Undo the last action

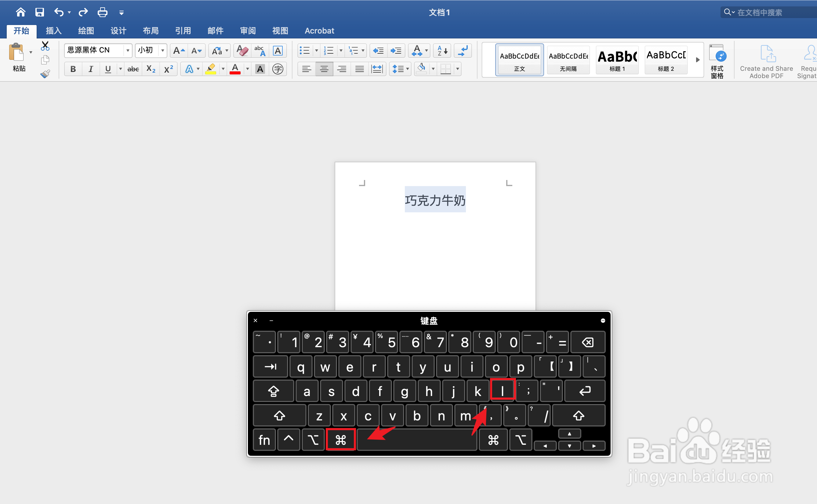pos(59,12)
